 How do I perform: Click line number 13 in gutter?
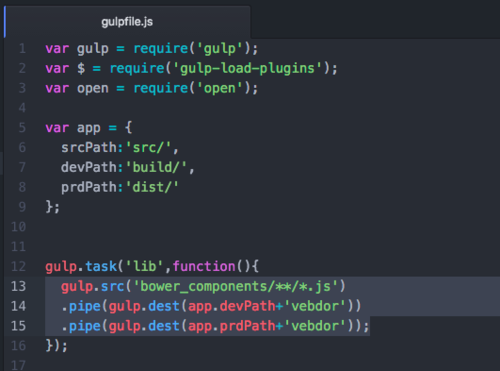(x=18, y=286)
